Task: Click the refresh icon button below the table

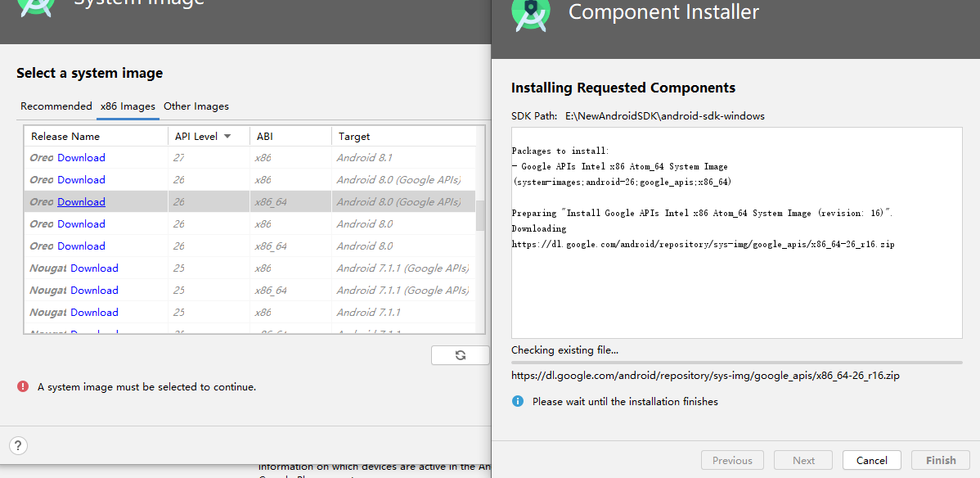Action: (460, 355)
